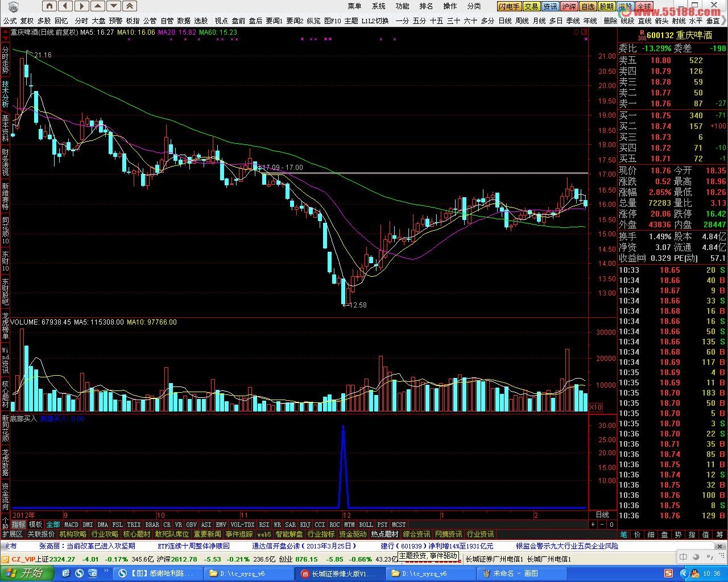Open 资金驱动 info tab
The height and width of the screenshot is (582, 728).
click(x=353, y=534)
